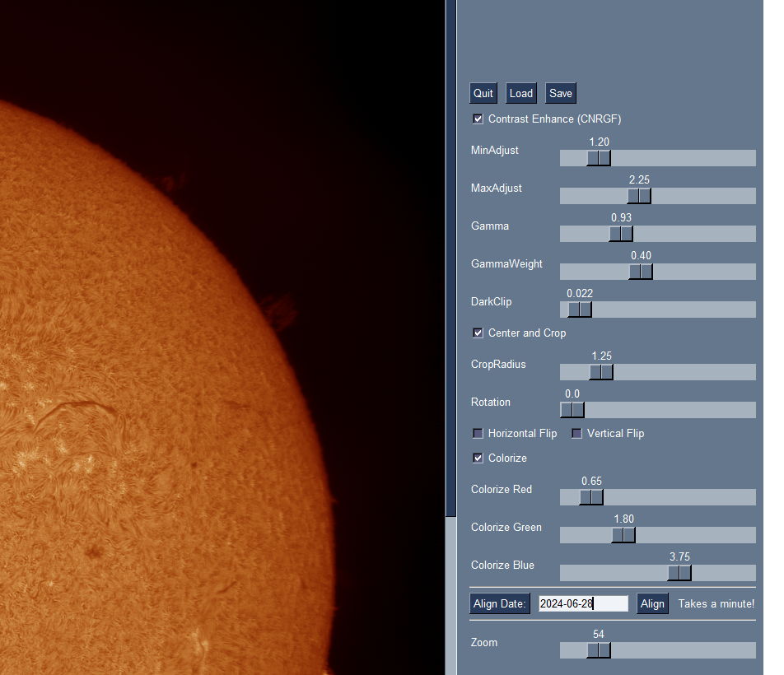The width and height of the screenshot is (784, 675).
Task: Click the align date input field
Action: pos(583,603)
